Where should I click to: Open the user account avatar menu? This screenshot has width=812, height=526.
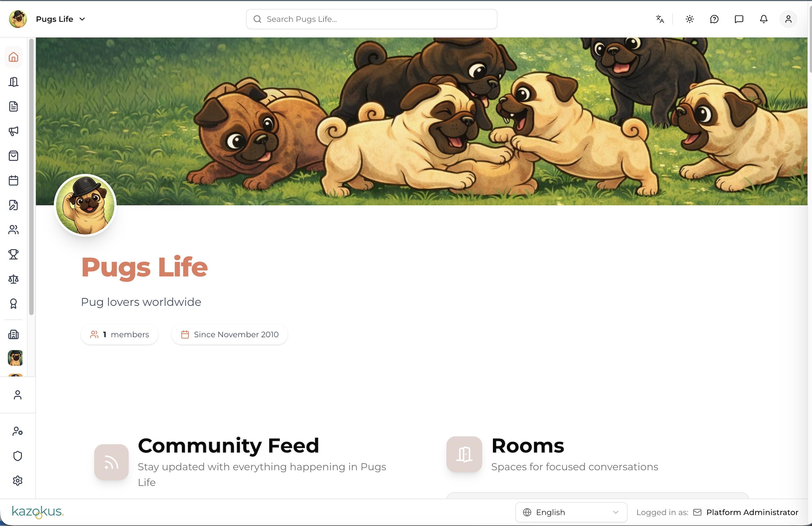(x=788, y=19)
